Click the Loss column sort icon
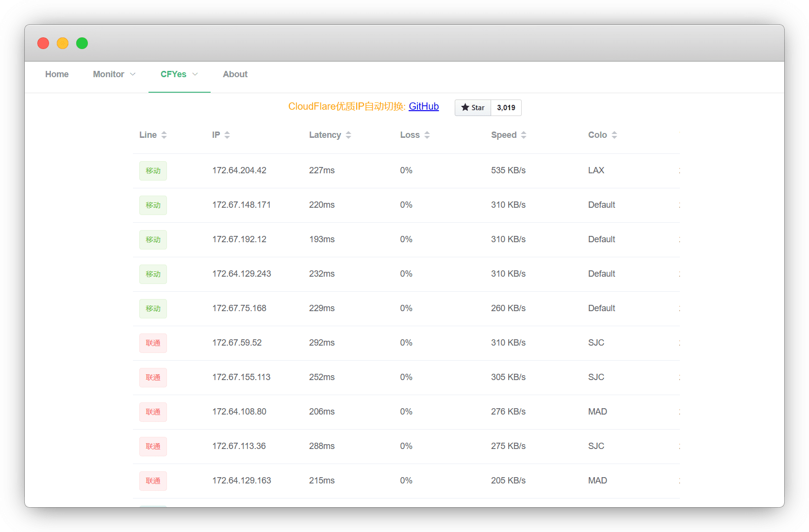The height and width of the screenshot is (532, 809). 427,135
